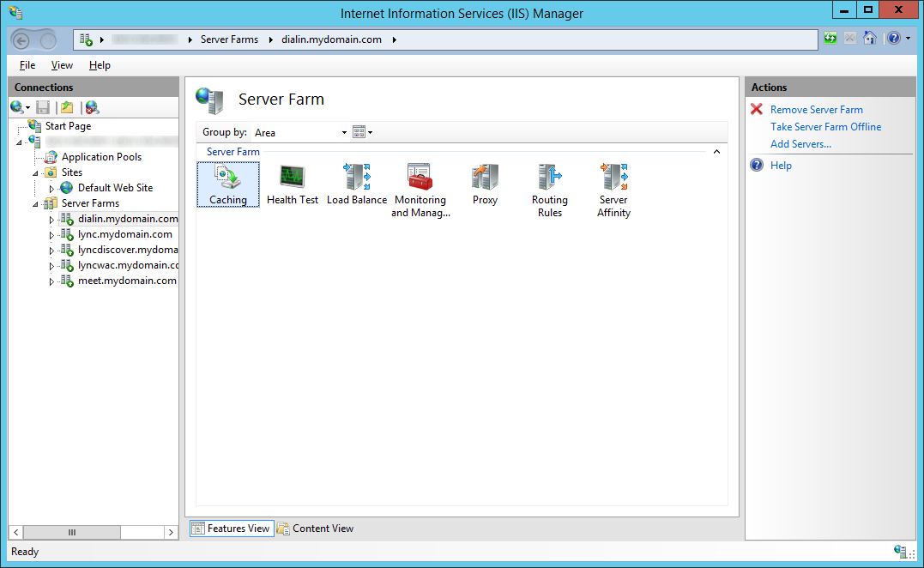This screenshot has height=568, width=924.
Task: Open the Load Balance feature
Action: coord(357,184)
